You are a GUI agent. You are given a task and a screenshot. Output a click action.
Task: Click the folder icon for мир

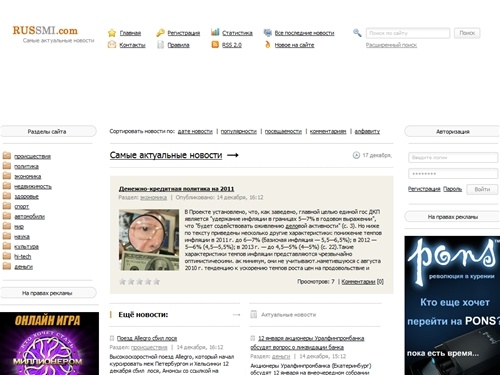pos(7,226)
